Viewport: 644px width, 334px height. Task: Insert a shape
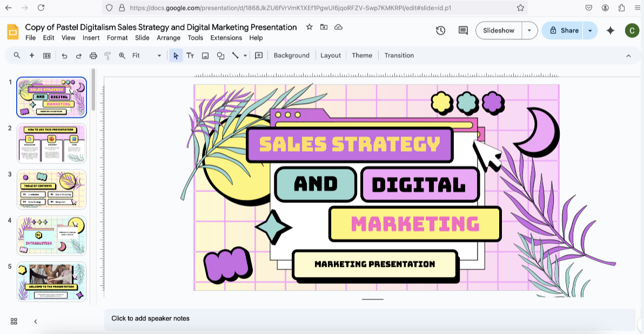[x=220, y=56]
